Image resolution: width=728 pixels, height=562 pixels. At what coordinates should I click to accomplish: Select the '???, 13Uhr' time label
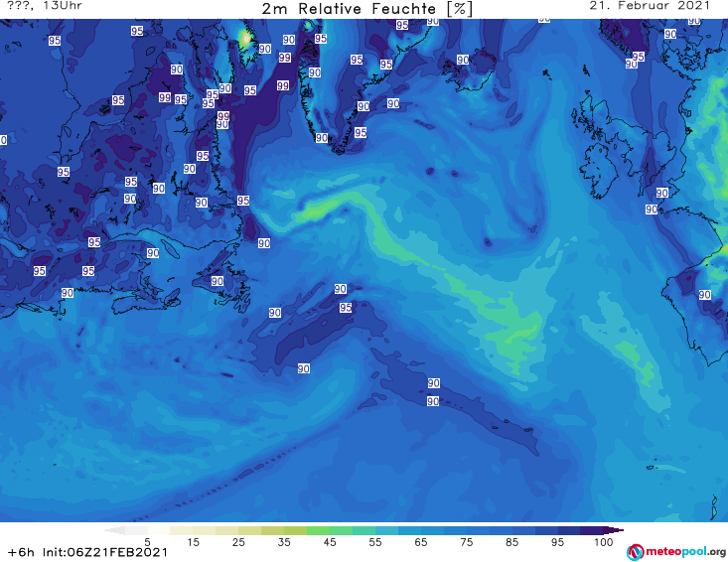pyautogui.click(x=45, y=6)
